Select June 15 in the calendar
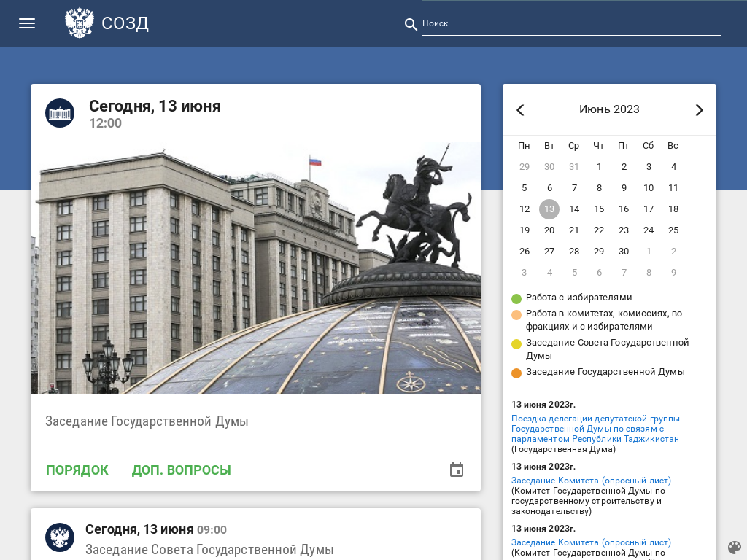Viewport: 747px width, 560px height. click(599, 209)
